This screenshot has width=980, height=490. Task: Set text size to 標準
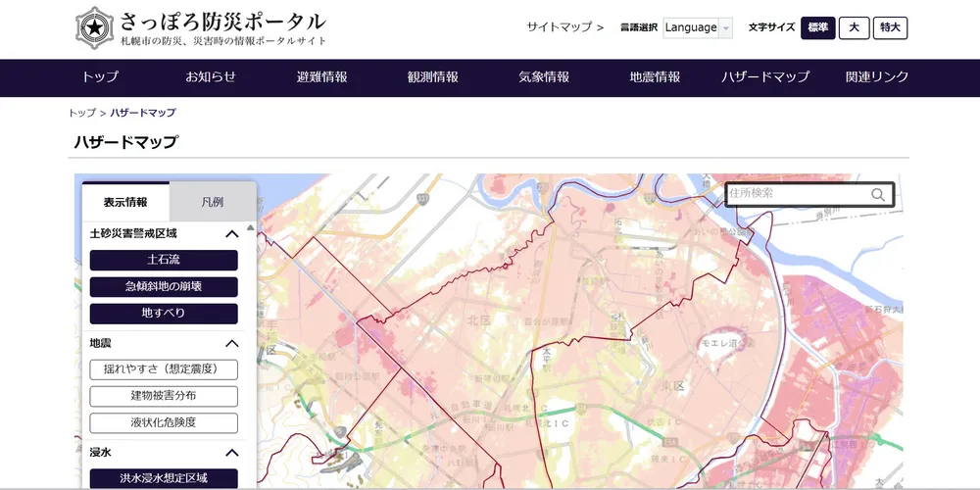(818, 28)
